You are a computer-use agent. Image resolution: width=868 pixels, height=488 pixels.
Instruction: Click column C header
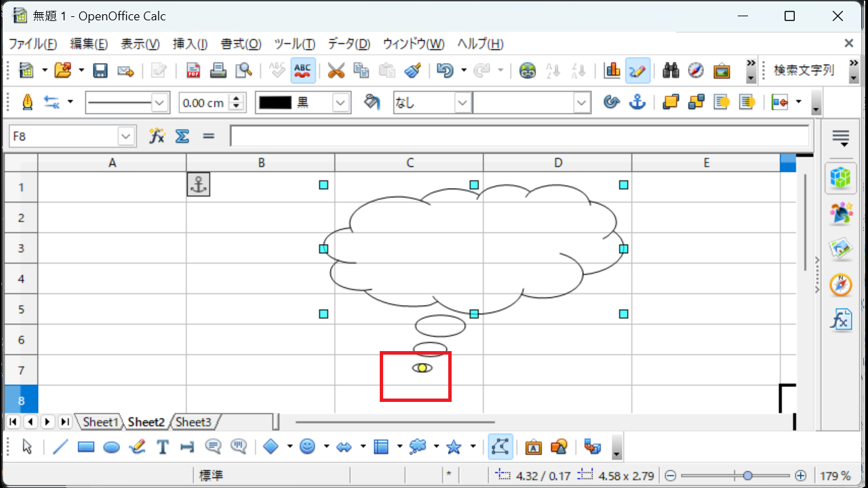(409, 163)
